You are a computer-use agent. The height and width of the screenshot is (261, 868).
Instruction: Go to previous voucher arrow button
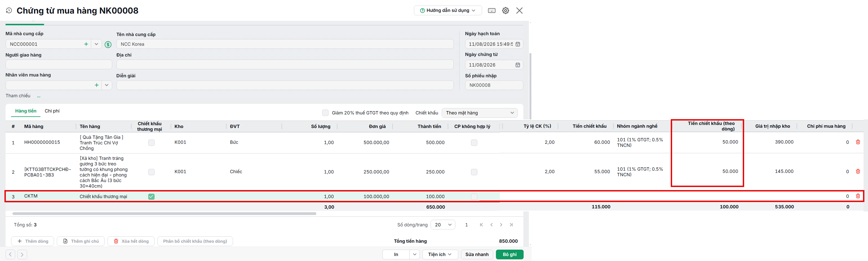(11, 255)
